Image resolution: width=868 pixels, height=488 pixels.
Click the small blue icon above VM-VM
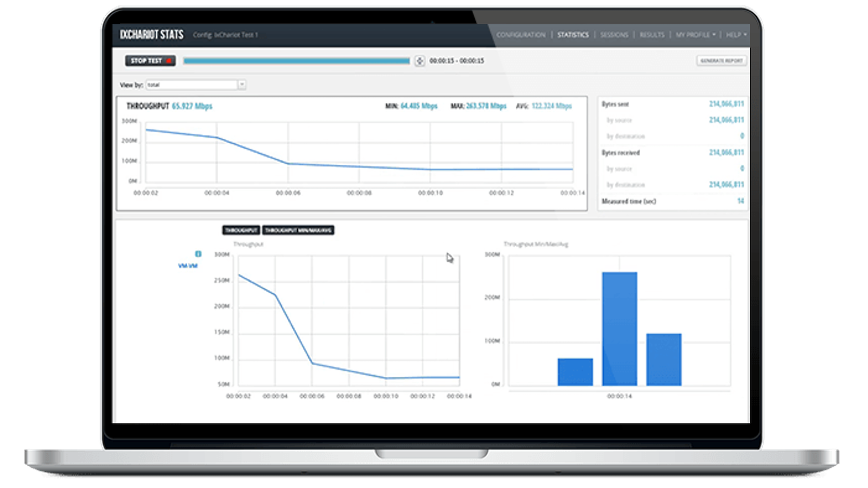click(x=198, y=254)
